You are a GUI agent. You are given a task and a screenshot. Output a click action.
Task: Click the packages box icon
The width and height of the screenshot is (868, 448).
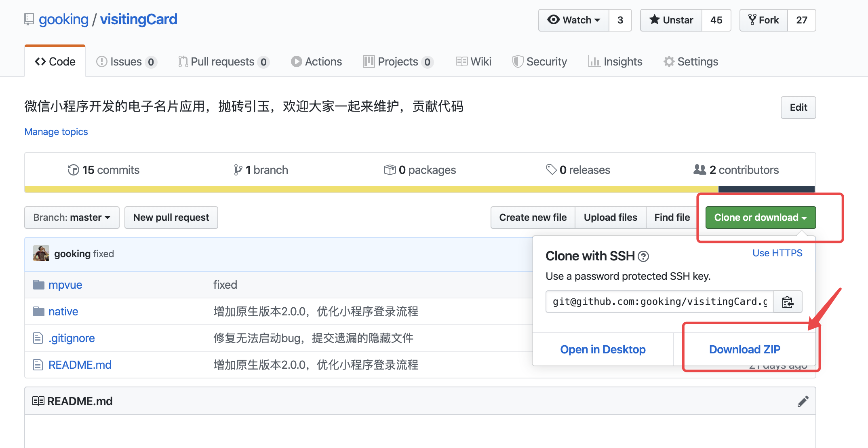pyautogui.click(x=390, y=170)
